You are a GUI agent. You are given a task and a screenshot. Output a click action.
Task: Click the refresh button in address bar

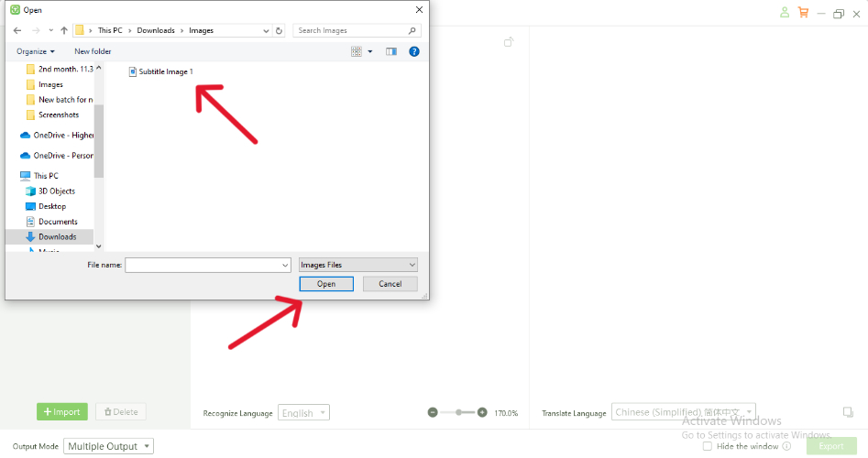[x=279, y=30]
